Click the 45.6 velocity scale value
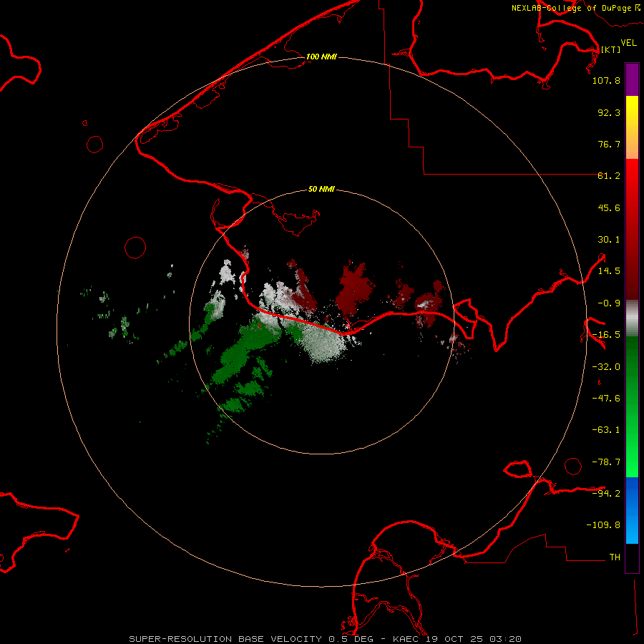644x644 pixels. pyautogui.click(x=609, y=208)
